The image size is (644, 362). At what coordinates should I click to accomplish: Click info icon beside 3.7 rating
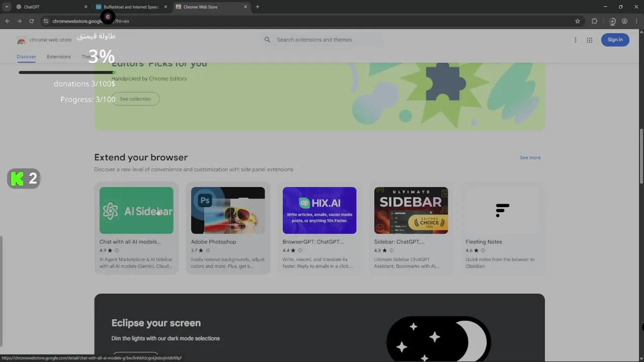(208, 250)
